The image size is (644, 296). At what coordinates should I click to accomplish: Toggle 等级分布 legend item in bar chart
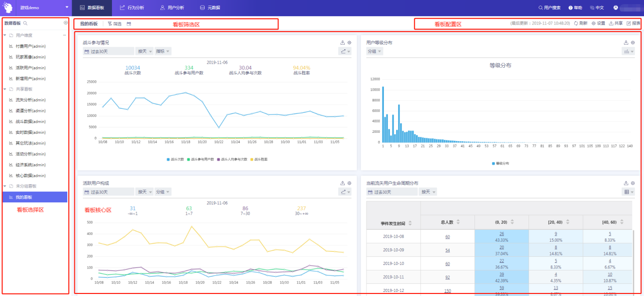tap(500, 163)
